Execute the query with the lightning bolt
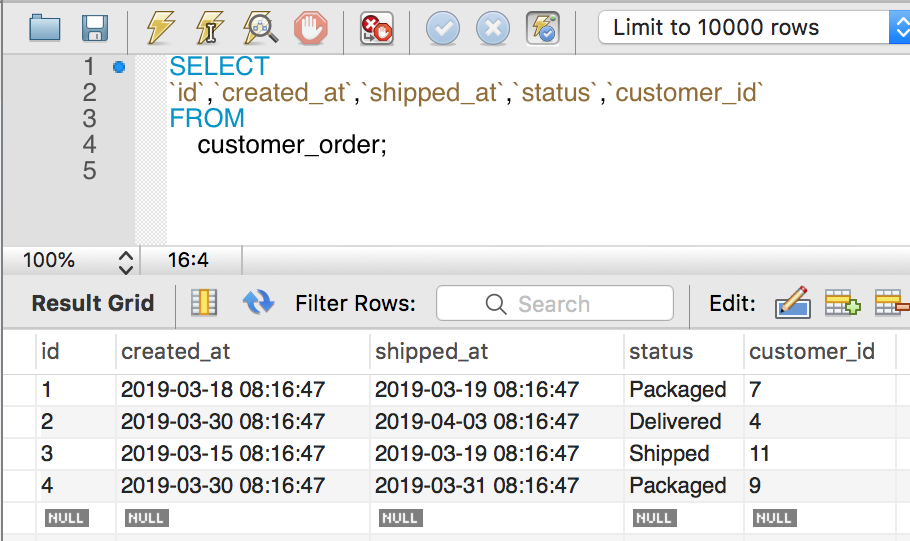Image resolution: width=910 pixels, height=541 pixels. [160, 28]
